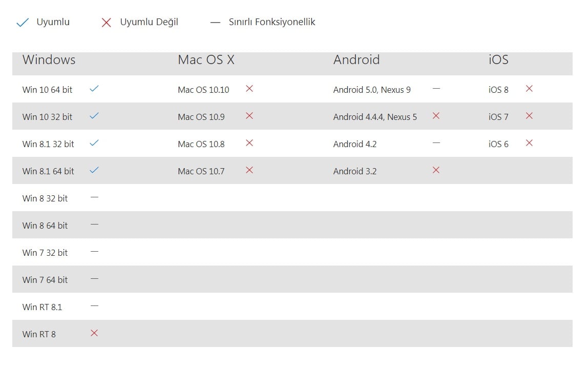588x367 pixels.
Task: Click the 'Win 7 32 bit' row label
Action: pyautogui.click(x=45, y=253)
